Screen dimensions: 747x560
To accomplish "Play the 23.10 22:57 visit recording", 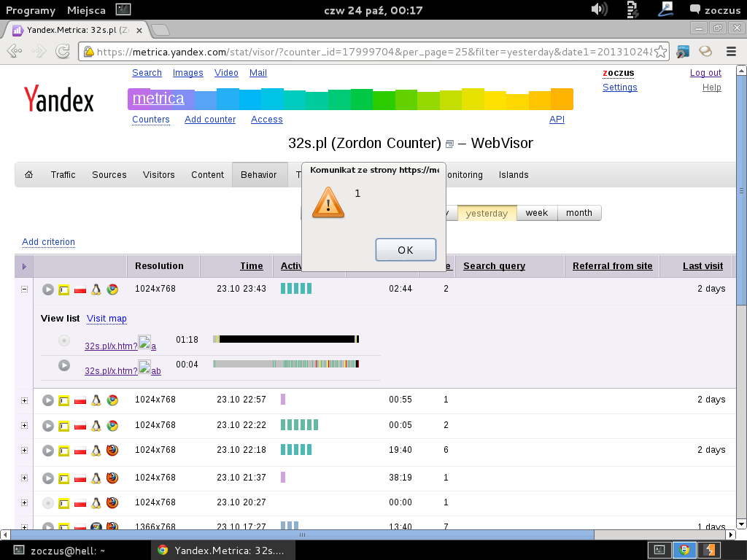I will tap(47, 400).
